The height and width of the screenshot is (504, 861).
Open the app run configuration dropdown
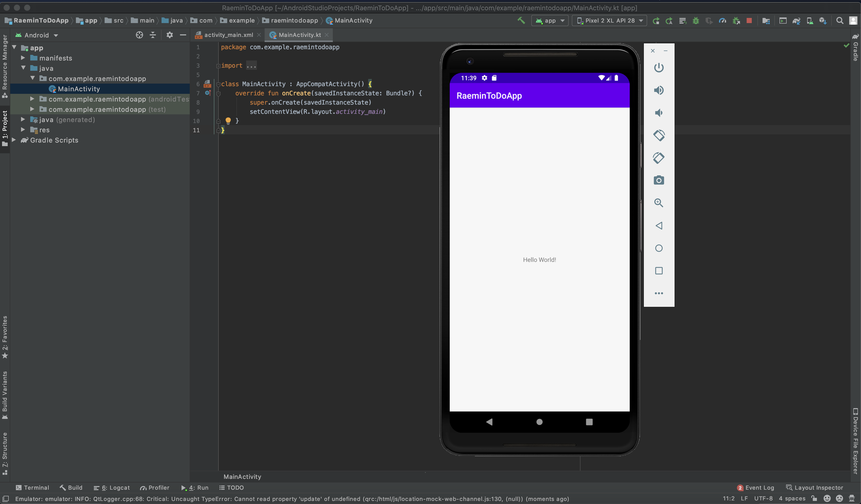550,21
